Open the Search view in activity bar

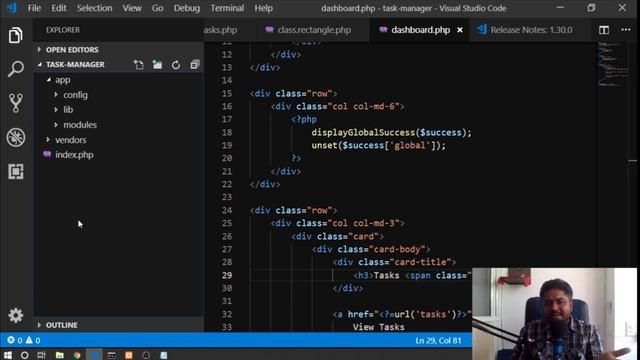(x=16, y=69)
